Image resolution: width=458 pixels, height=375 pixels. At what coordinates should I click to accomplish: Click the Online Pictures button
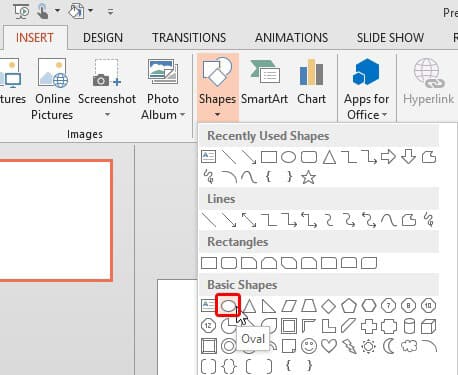[53, 89]
